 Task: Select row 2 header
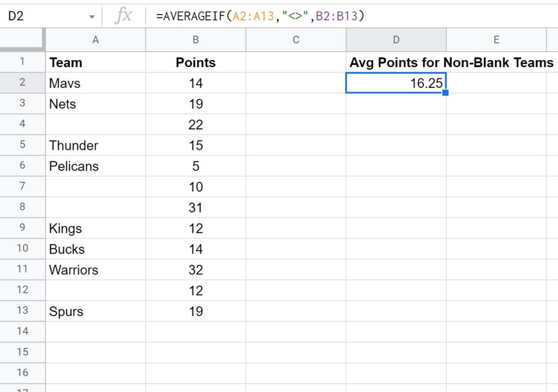tap(22, 83)
